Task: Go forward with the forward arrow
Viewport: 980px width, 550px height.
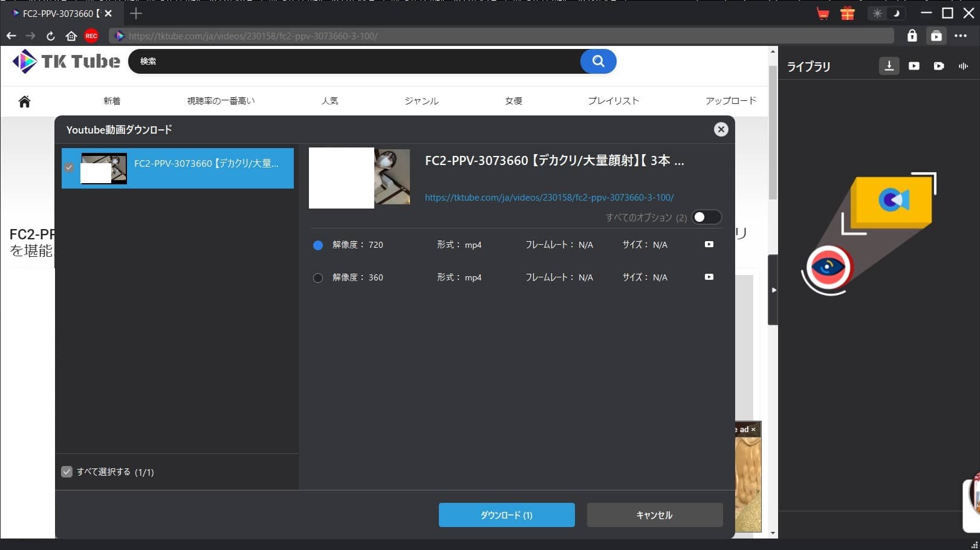Action: click(x=30, y=36)
